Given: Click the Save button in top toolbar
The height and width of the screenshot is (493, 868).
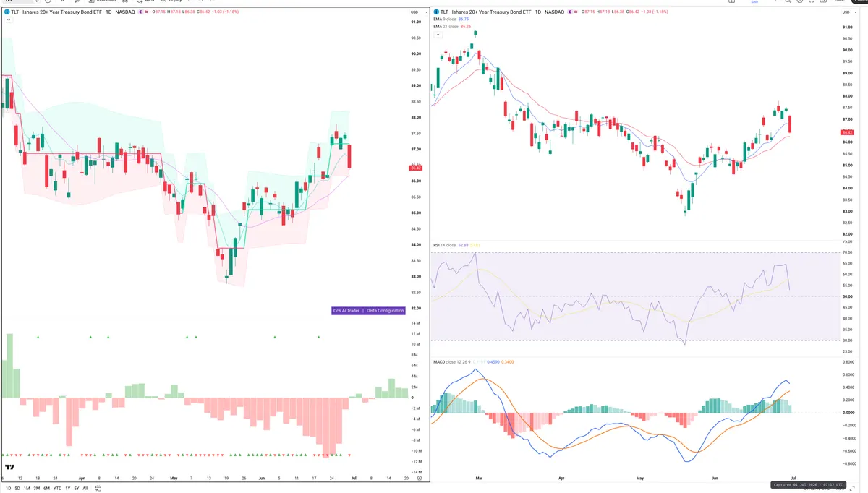Looking at the screenshot, I should click(754, 2).
